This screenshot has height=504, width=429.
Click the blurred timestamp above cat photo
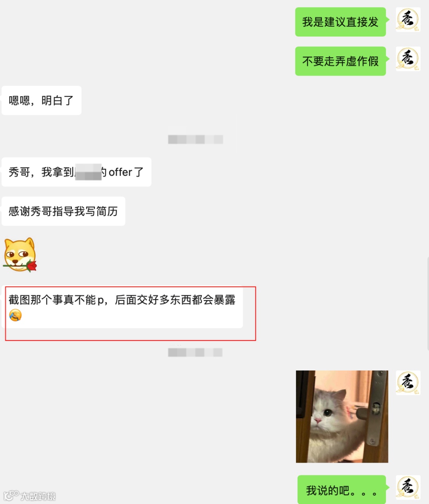[195, 353]
